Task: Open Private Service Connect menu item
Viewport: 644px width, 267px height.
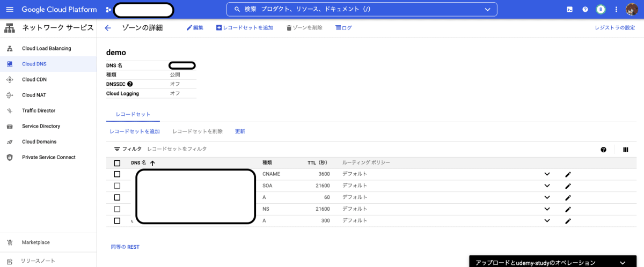Action: point(48,157)
